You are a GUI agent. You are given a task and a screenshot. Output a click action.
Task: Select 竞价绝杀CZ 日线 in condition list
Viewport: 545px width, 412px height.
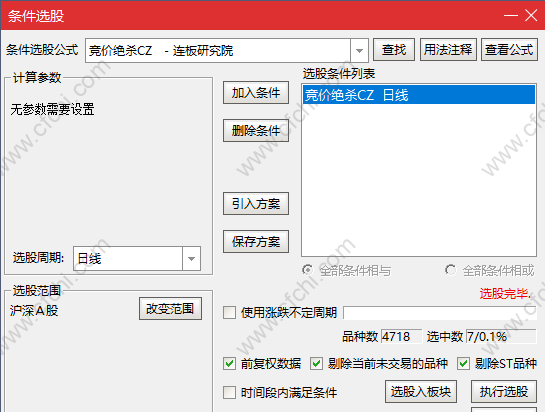tap(419, 95)
